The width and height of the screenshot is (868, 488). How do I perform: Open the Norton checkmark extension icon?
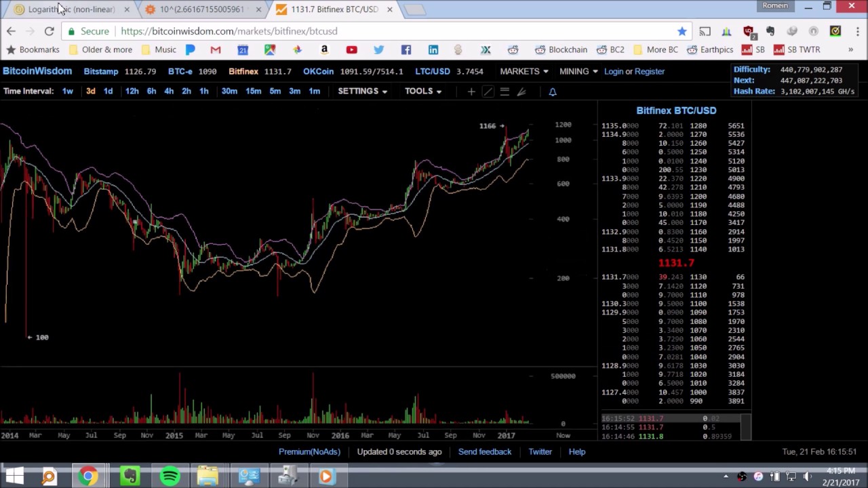(835, 31)
